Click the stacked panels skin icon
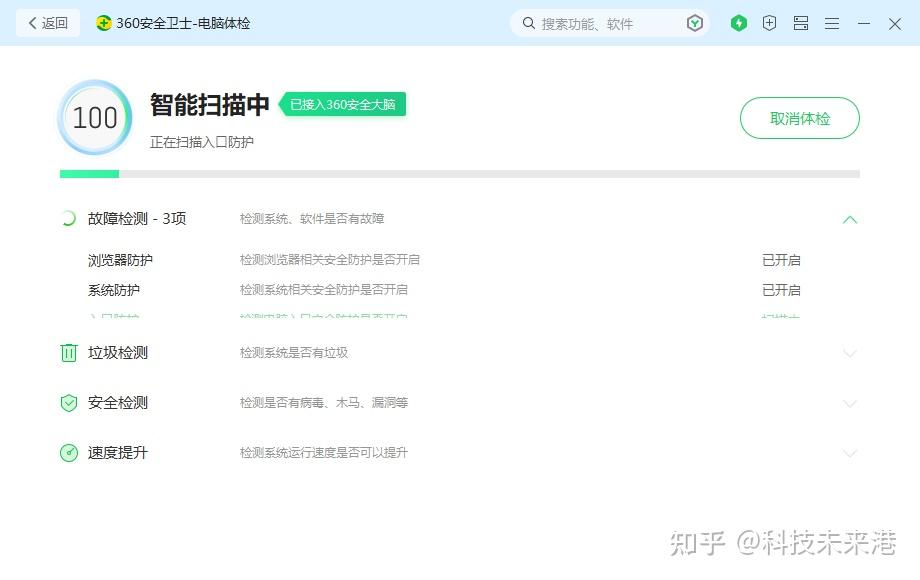 tap(801, 23)
